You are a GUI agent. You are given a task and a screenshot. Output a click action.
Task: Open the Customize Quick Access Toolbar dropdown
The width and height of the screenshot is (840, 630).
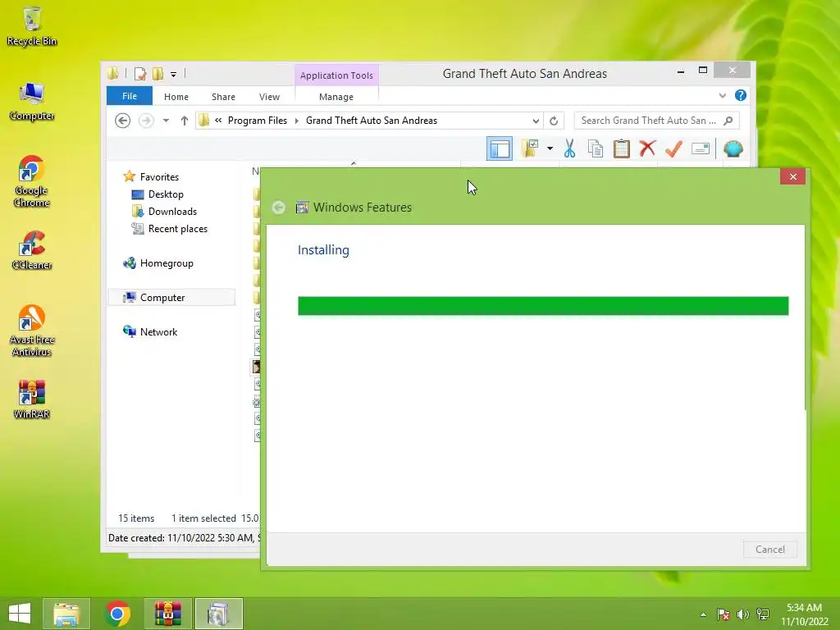174,75
